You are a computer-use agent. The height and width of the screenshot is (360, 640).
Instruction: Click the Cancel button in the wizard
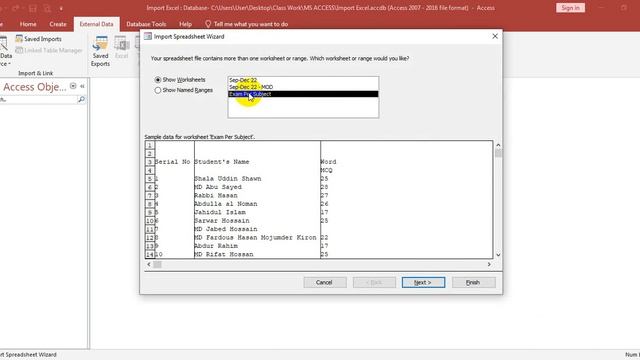324,282
